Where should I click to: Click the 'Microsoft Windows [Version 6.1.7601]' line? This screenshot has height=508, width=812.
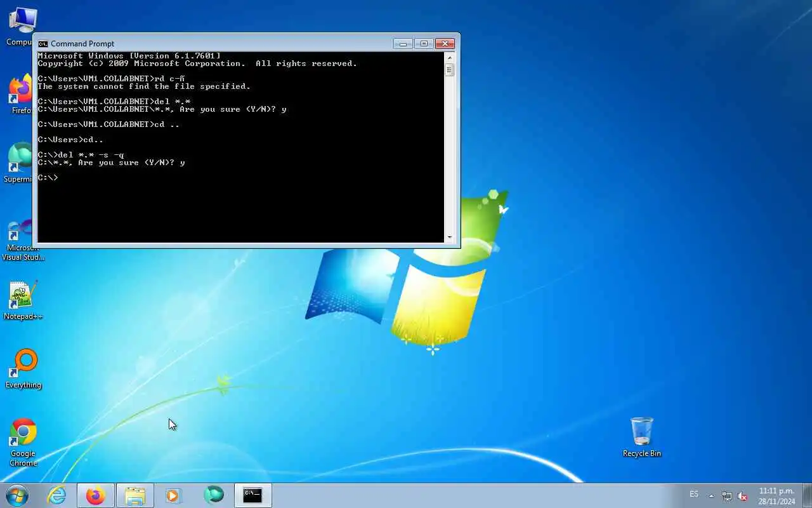[129, 57]
